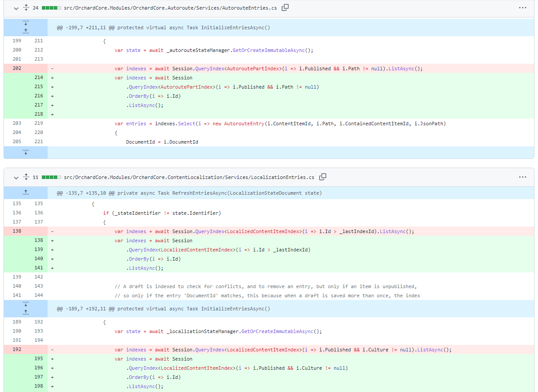Screen dimensions: 538x392
Task: Expand up above the -199,7 hunk
Action: 26,31
